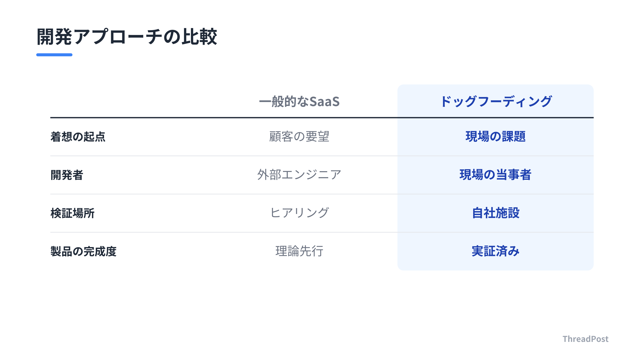Click the empty top-left table header cell
Viewport: 644px width, 362px height.
coord(126,101)
